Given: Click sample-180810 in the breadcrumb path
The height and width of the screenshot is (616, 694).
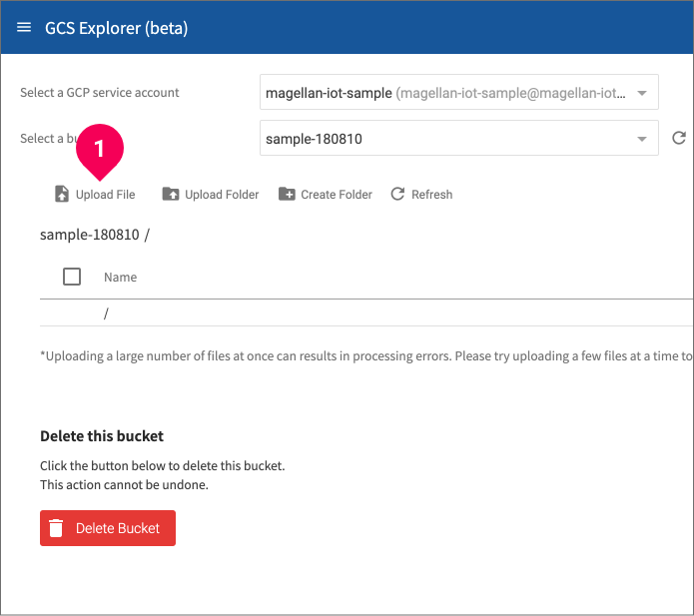Looking at the screenshot, I should coord(90,234).
